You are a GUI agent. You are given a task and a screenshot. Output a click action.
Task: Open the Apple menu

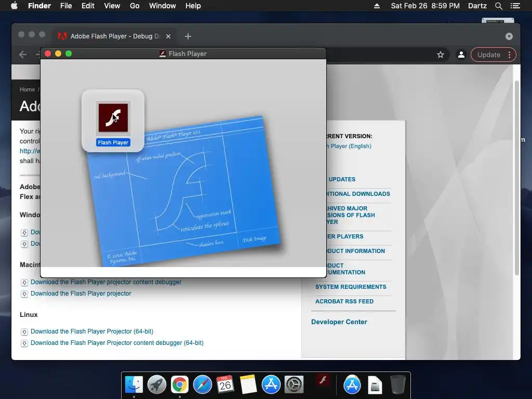[x=14, y=6]
